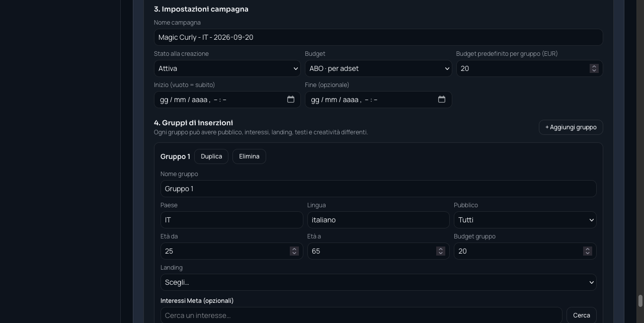Image resolution: width=644 pixels, height=323 pixels.
Task: Click the Lingua field containing italiano
Action: (378, 220)
